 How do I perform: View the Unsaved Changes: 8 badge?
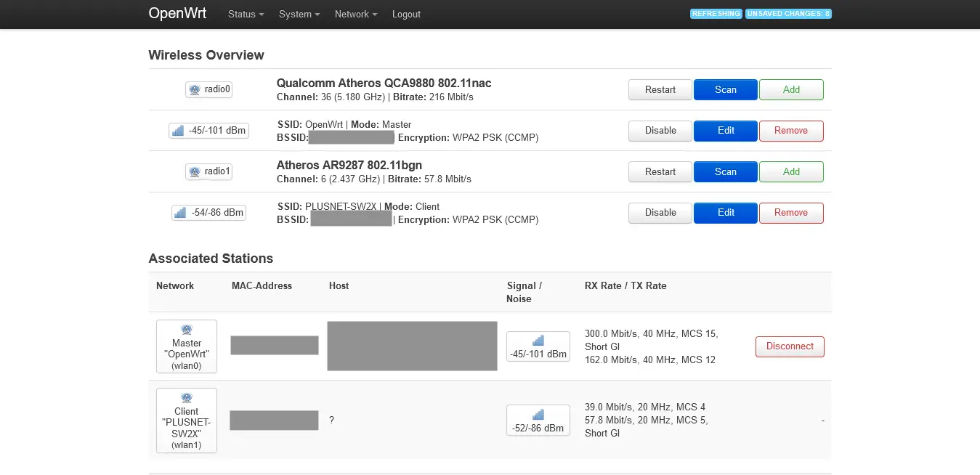(788, 14)
